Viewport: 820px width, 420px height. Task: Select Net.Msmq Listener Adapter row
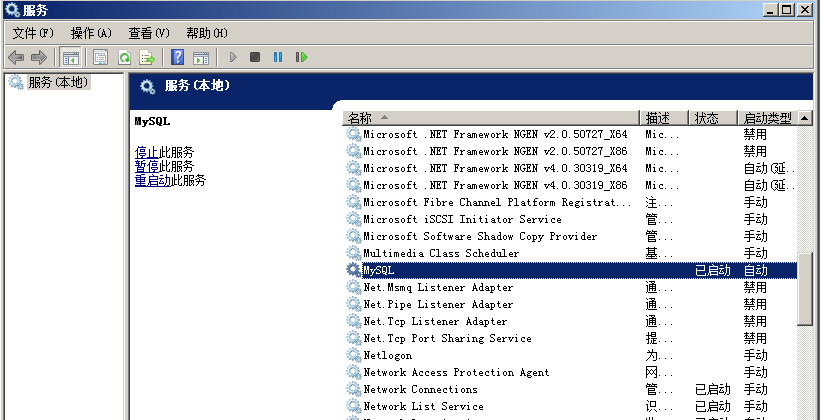tap(571, 287)
